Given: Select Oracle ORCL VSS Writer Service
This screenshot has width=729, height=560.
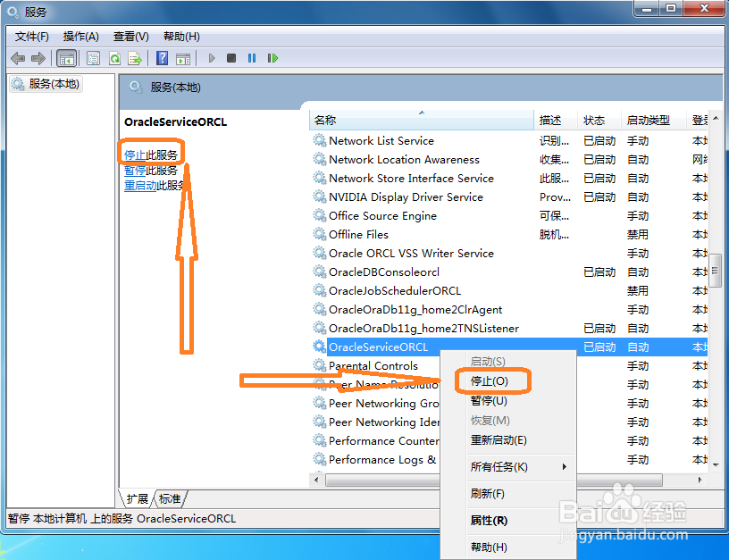Looking at the screenshot, I should (x=509, y=253).
